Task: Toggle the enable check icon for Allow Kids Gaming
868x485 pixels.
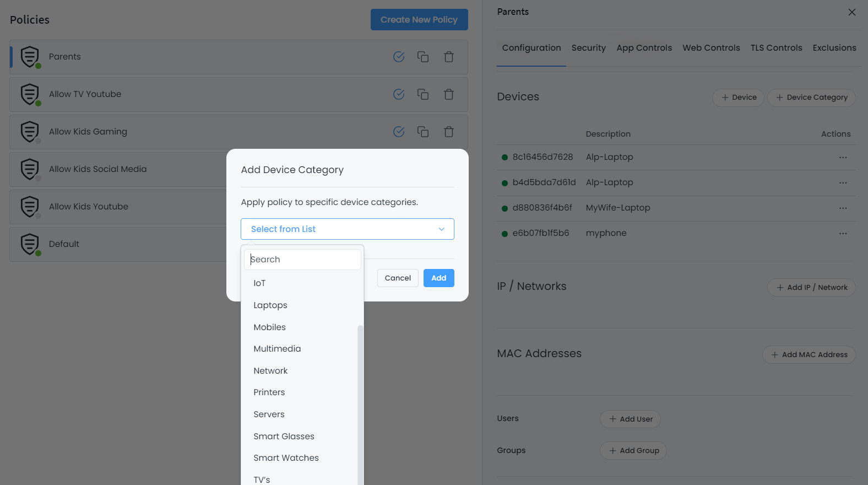Action: pos(399,132)
